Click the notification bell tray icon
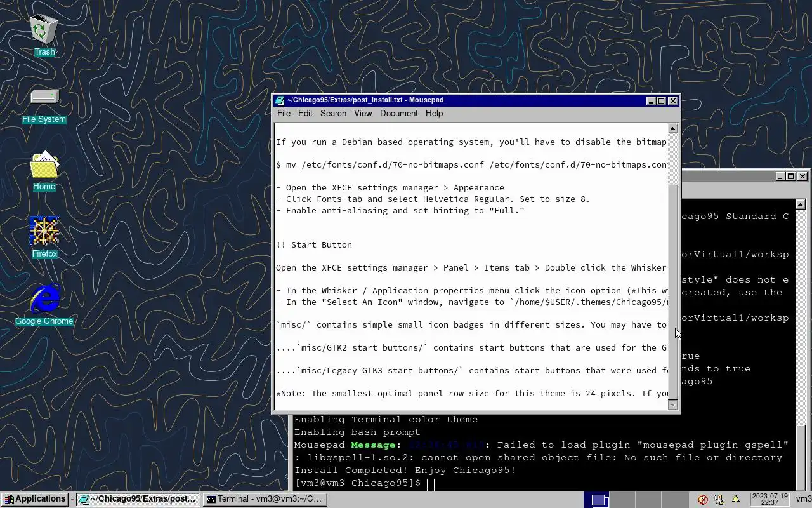Image resolution: width=812 pixels, height=508 pixels. (736, 499)
